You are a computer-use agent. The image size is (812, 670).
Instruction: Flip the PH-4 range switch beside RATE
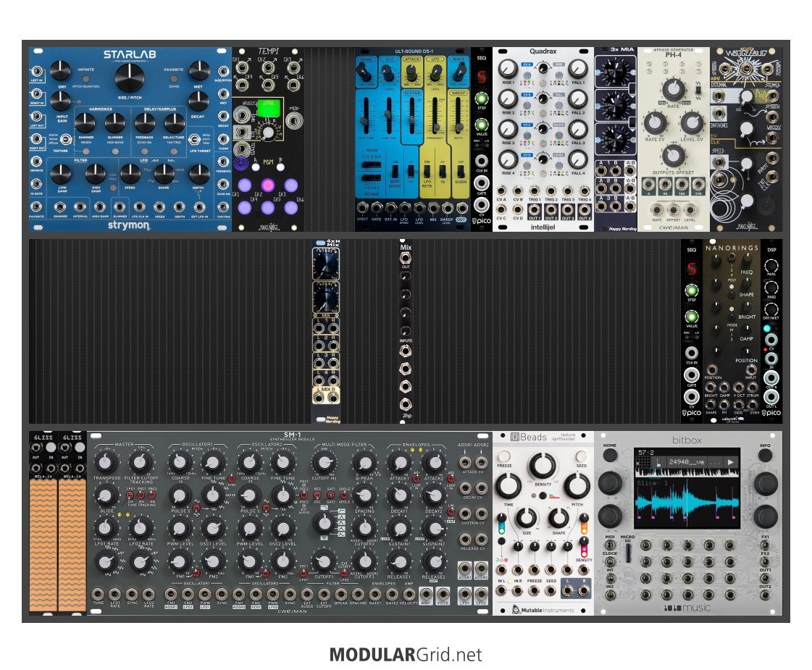[x=698, y=91]
